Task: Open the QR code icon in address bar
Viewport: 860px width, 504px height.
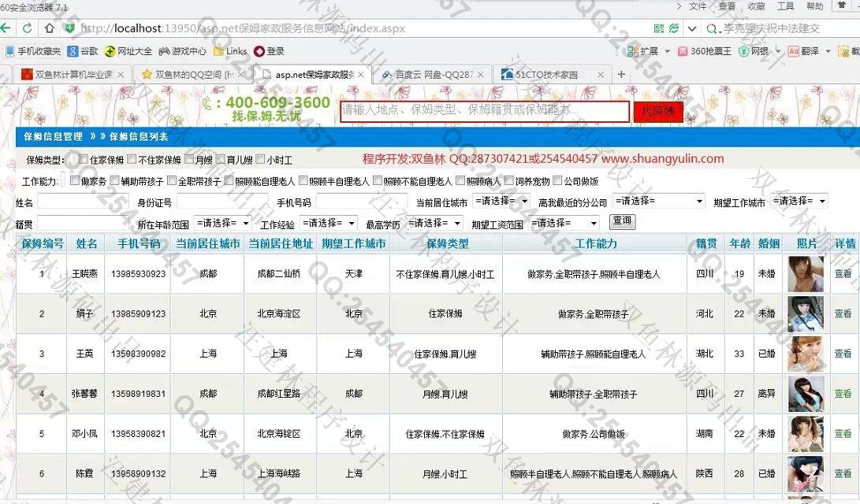Action: click(659, 28)
